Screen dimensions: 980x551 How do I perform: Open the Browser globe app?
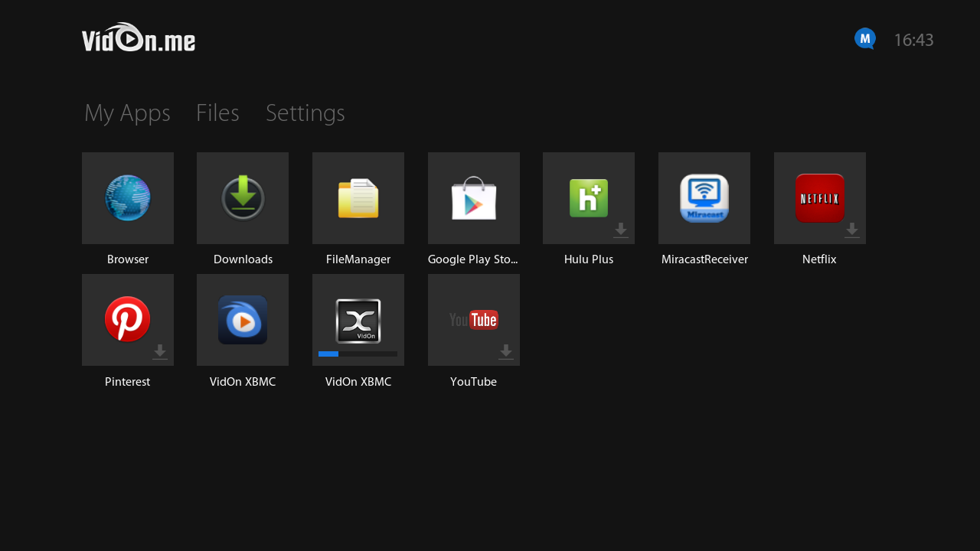128,198
